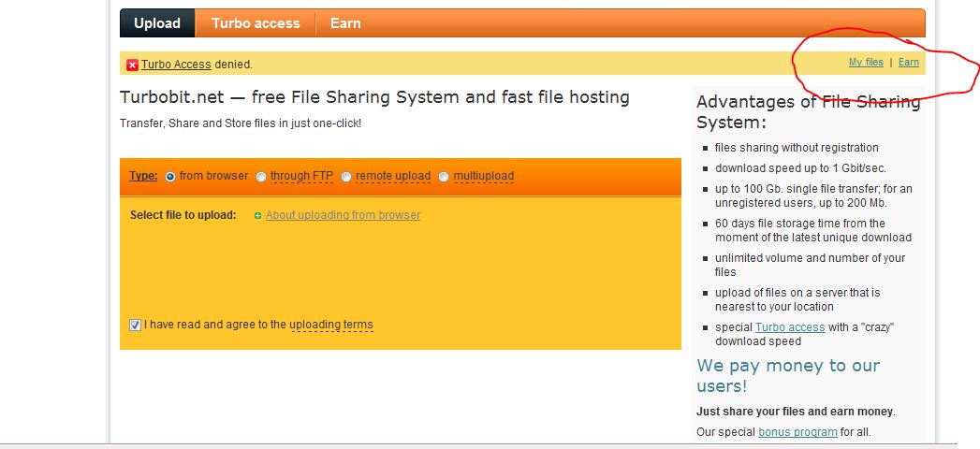The image size is (980, 449).
Task: Click the red X error icon
Action: [132, 65]
